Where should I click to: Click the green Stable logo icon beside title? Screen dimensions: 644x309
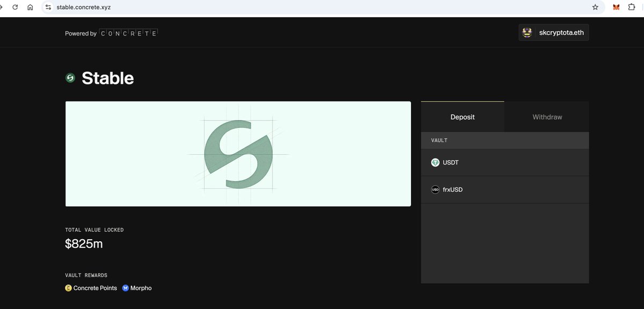pyautogui.click(x=70, y=78)
